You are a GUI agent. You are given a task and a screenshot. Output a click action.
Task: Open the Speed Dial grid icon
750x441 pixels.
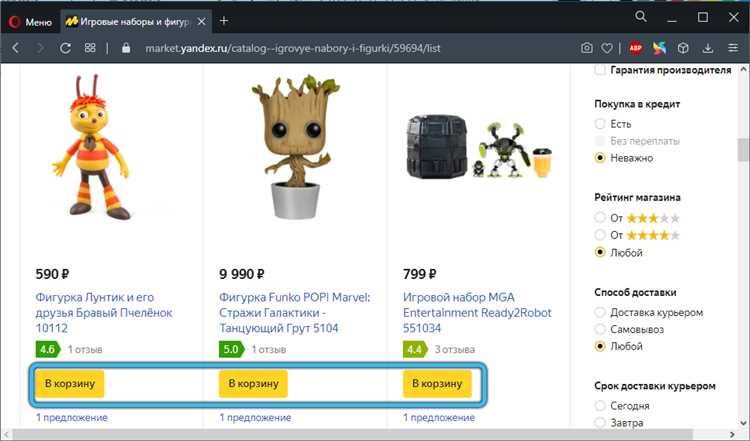click(x=91, y=48)
